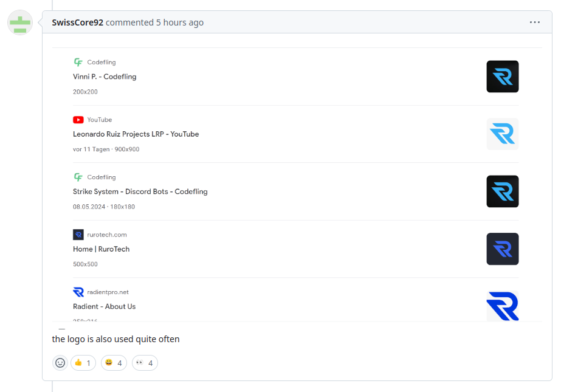Click the blue Radient logo thumbnail

click(x=502, y=306)
